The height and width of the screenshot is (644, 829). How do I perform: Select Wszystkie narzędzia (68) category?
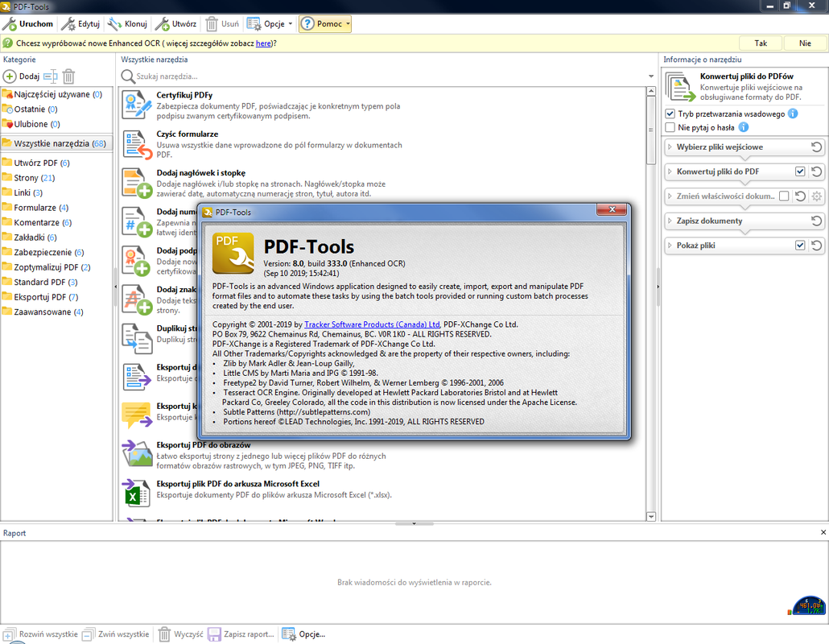click(56, 143)
